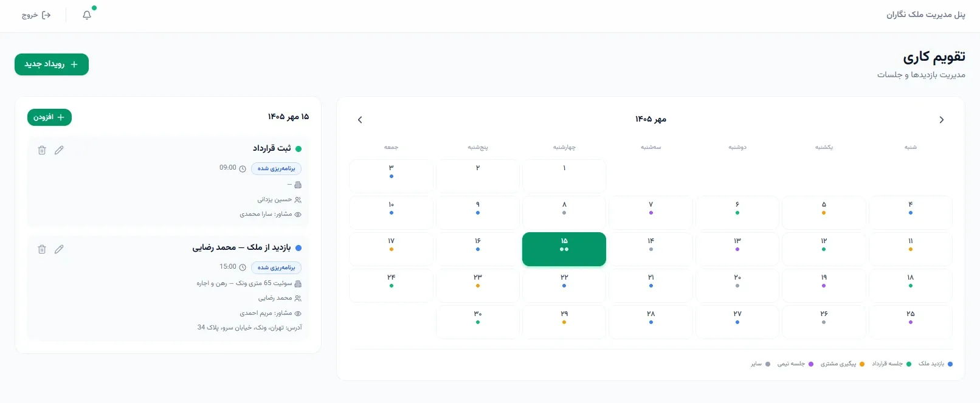Screen dimensions: 980x403
Task: Click the ۱۵ مهر ۱۴۰۵ panel date heading
Action: click(x=289, y=117)
